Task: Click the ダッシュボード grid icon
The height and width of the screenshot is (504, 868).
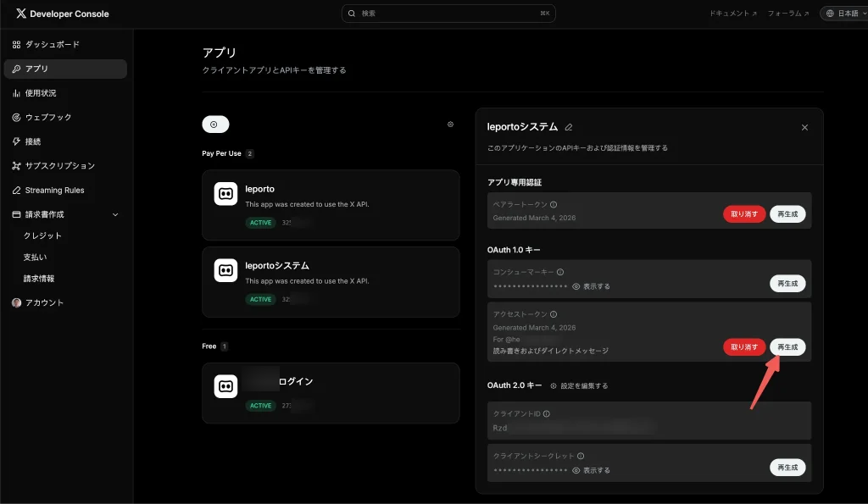Action: [17, 44]
